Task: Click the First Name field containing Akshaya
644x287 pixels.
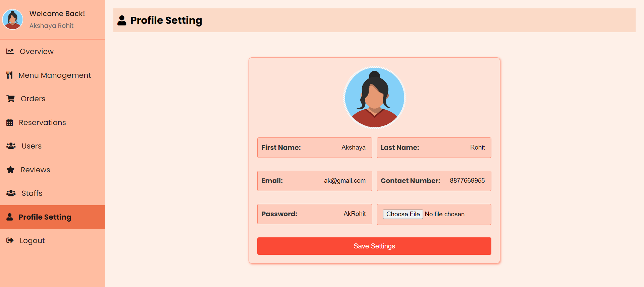Action: [315, 148]
